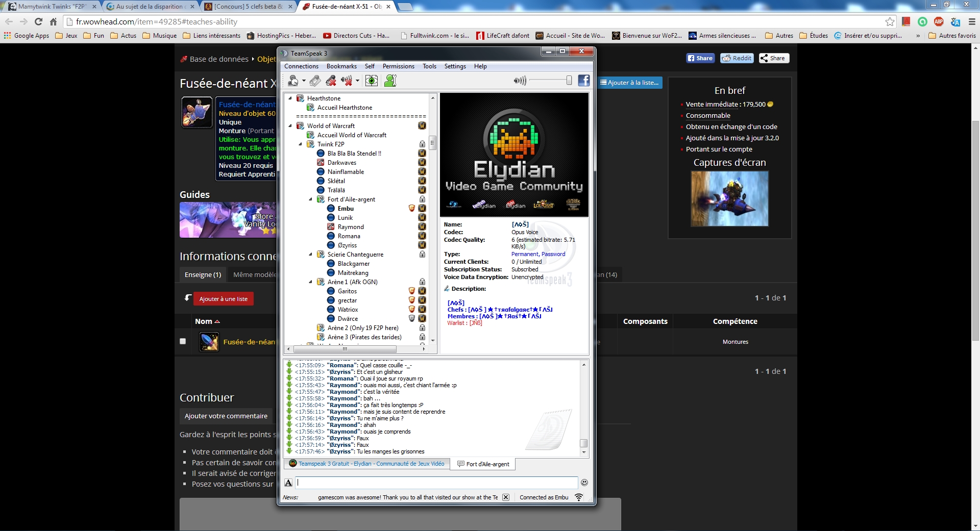Viewport: 980px width, 531px height.
Task: Open the Google Apps bookmark
Action: [27, 36]
